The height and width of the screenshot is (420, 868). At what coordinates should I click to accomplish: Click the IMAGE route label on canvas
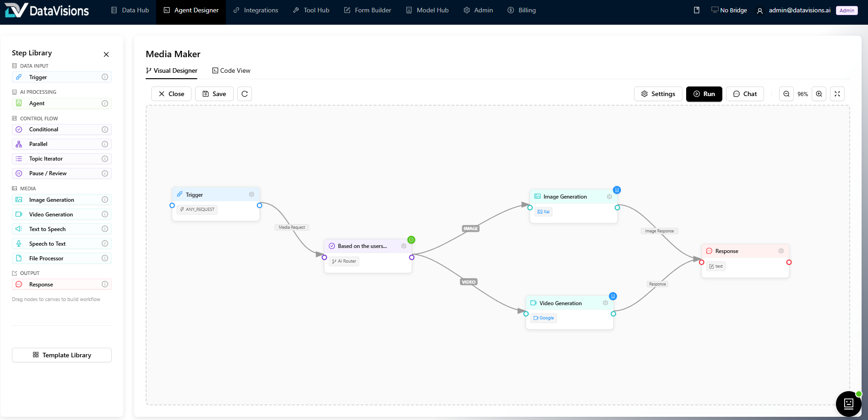470,228
